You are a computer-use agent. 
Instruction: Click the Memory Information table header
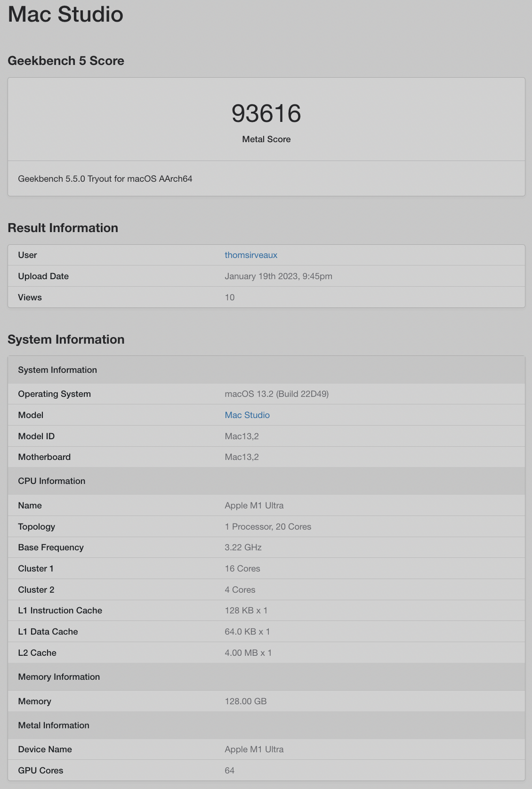click(x=59, y=677)
